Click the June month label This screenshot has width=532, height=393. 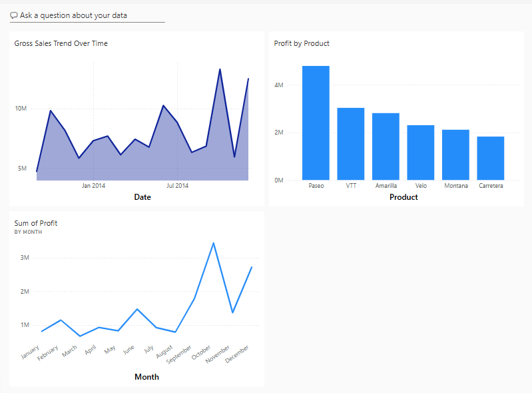pyautogui.click(x=129, y=350)
